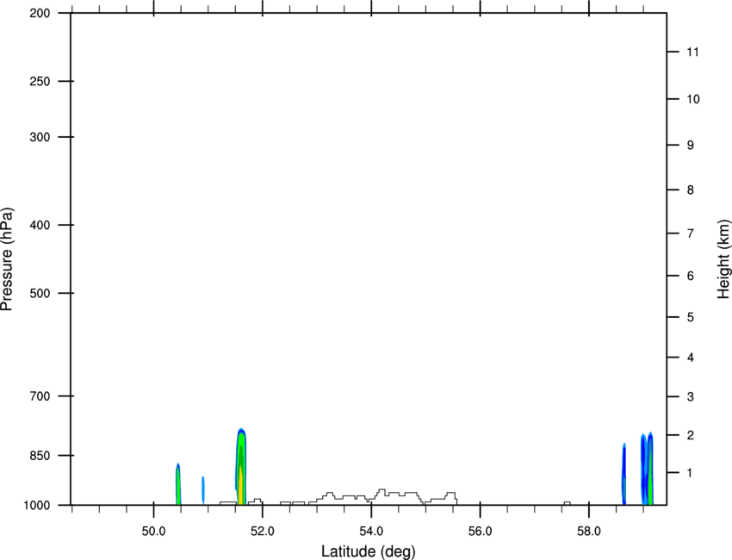Image resolution: width=732 pixels, height=560 pixels.
Task: Click the 500 hPa pressure tick label
Action: [x=40, y=293]
